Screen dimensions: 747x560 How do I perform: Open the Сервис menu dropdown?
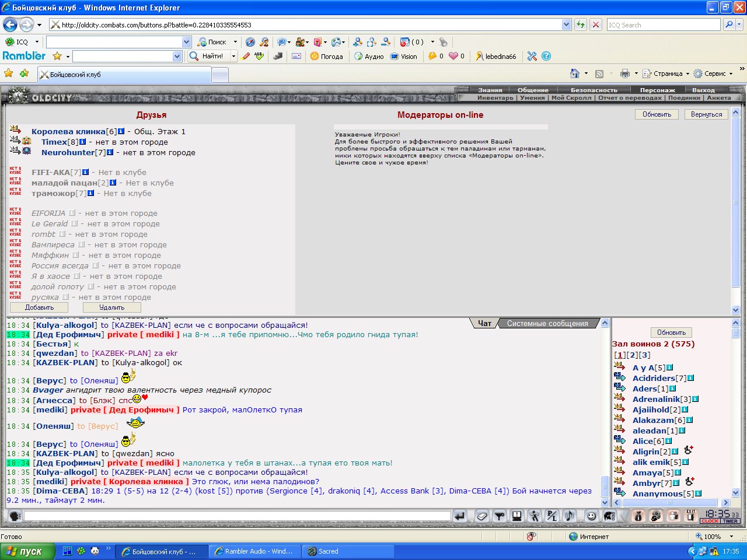tap(731, 73)
